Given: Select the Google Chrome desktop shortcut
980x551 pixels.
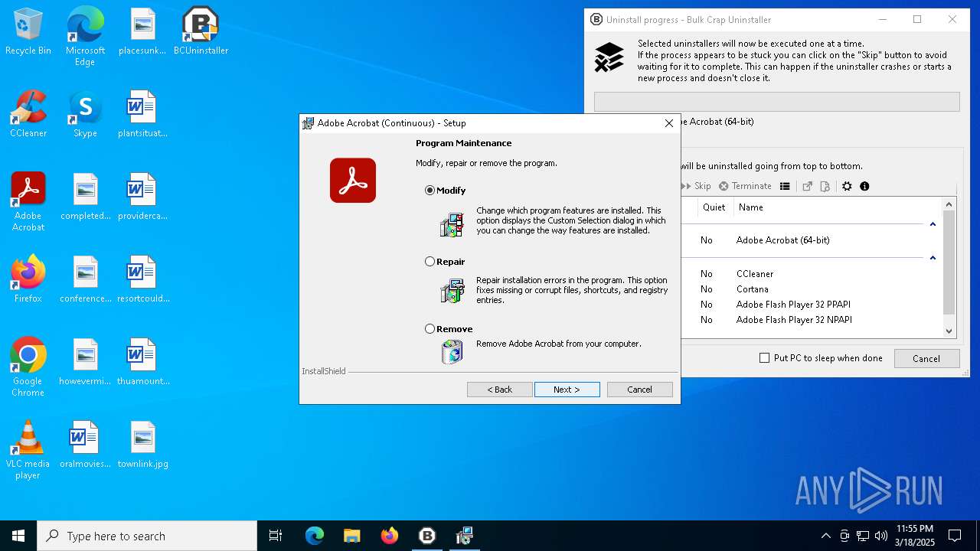Looking at the screenshot, I should click(28, 367).
